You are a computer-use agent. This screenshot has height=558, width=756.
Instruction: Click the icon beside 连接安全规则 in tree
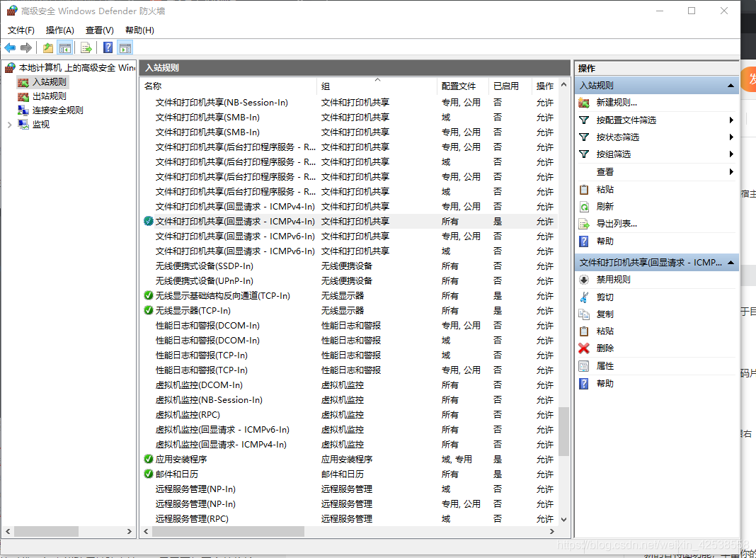[23, 110]
